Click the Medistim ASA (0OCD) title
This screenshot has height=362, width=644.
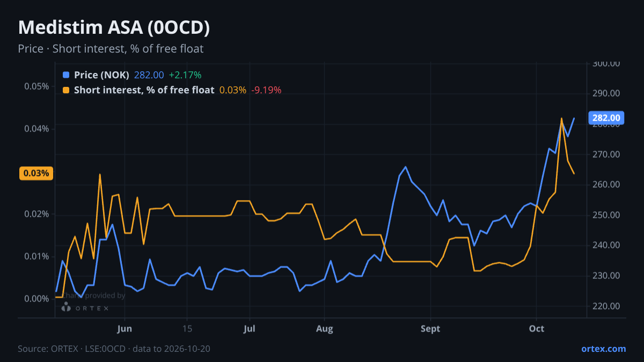click(114, 28)
